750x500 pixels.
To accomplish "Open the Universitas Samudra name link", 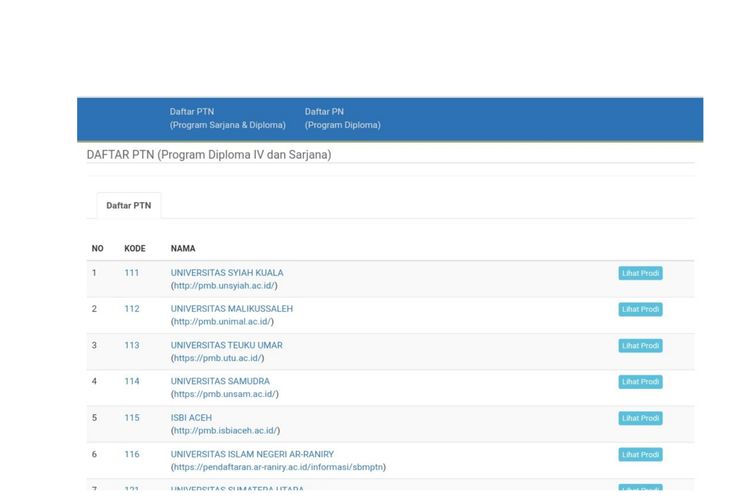I will coord(220,381).
